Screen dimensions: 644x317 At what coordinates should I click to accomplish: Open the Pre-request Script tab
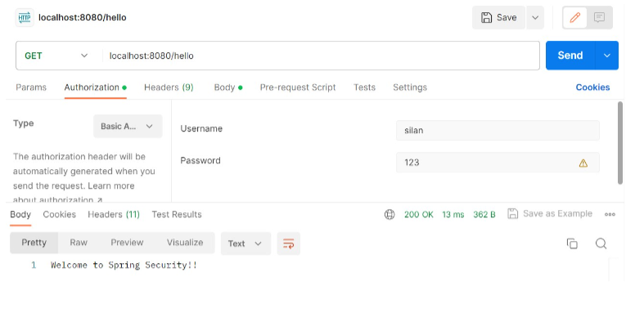(298, 87)
